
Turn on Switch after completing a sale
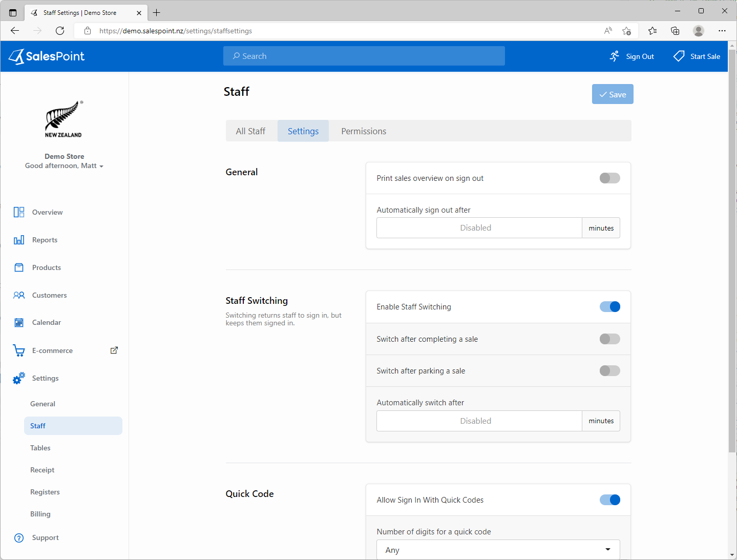[x=609, y=339]
